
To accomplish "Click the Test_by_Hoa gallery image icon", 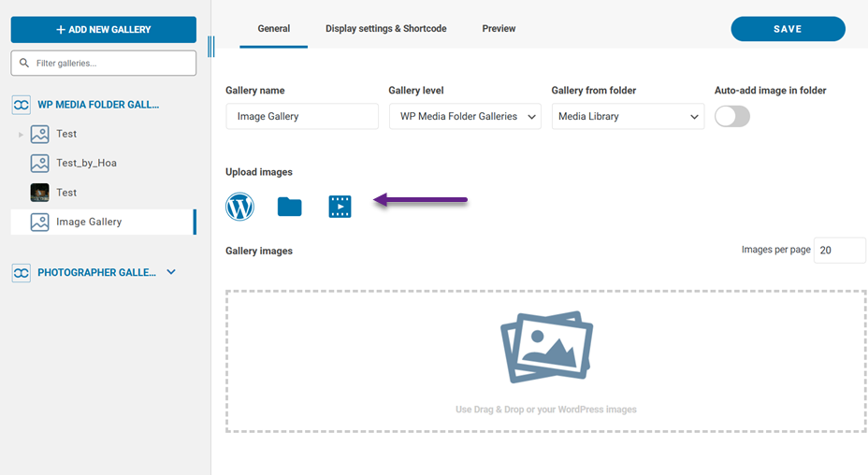I will (39, 164).
